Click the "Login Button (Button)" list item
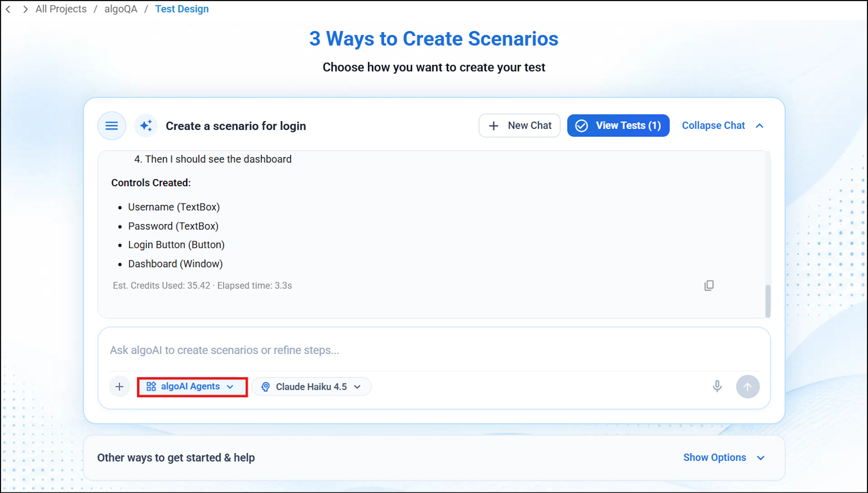The height and width of the screenshot is (493, 868). coord(176,245)
